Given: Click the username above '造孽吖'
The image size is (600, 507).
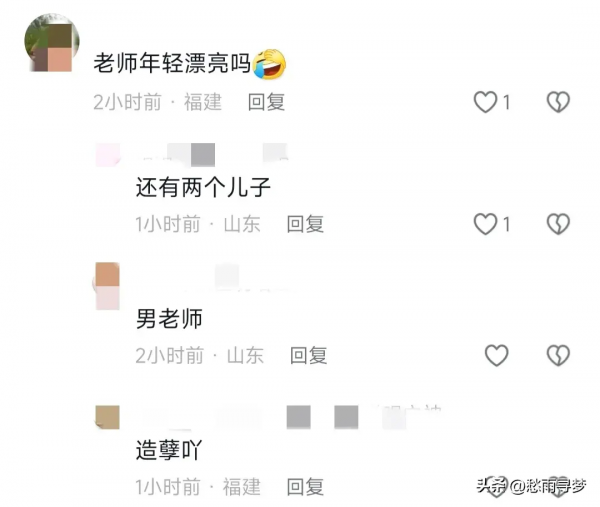Looking at the screenshot, I should [x=291, y=417].
